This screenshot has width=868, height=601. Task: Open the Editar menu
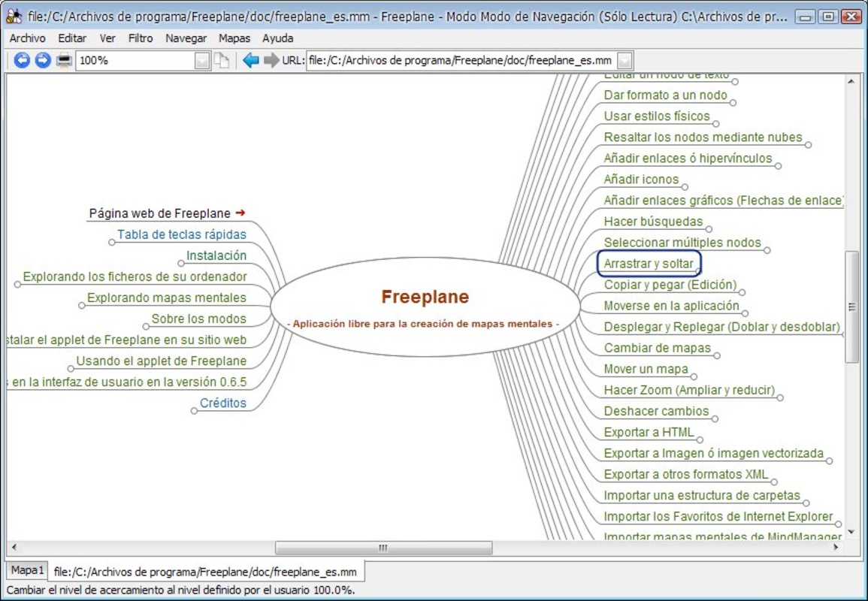point(72,38)
